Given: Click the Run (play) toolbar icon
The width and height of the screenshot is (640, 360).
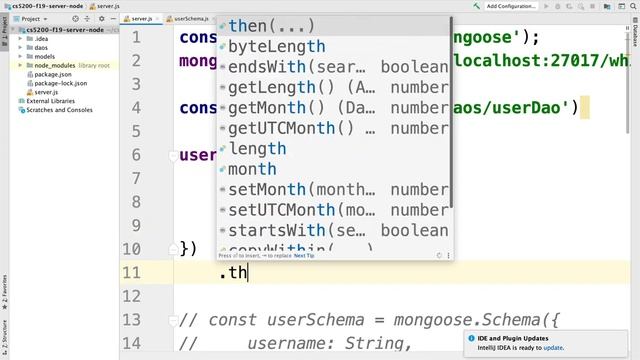Looking at the screenshot, I should [x=546, y=6].
